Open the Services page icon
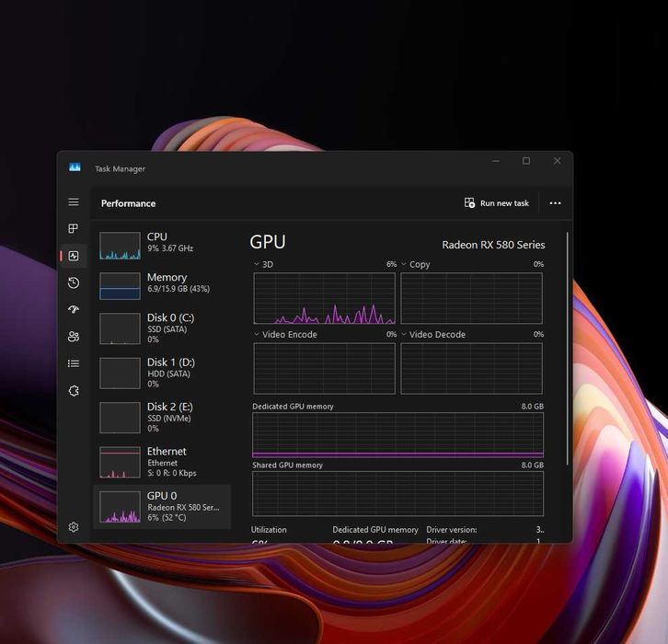This screenshot has width=668, height=644. [x=74, y=391]
